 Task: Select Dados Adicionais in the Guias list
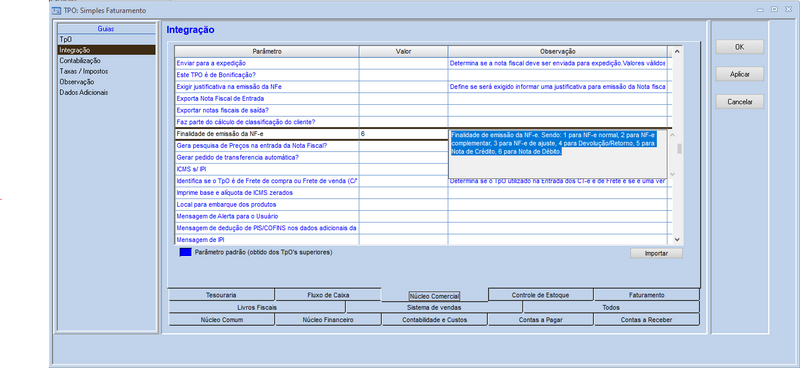[84, 92]
